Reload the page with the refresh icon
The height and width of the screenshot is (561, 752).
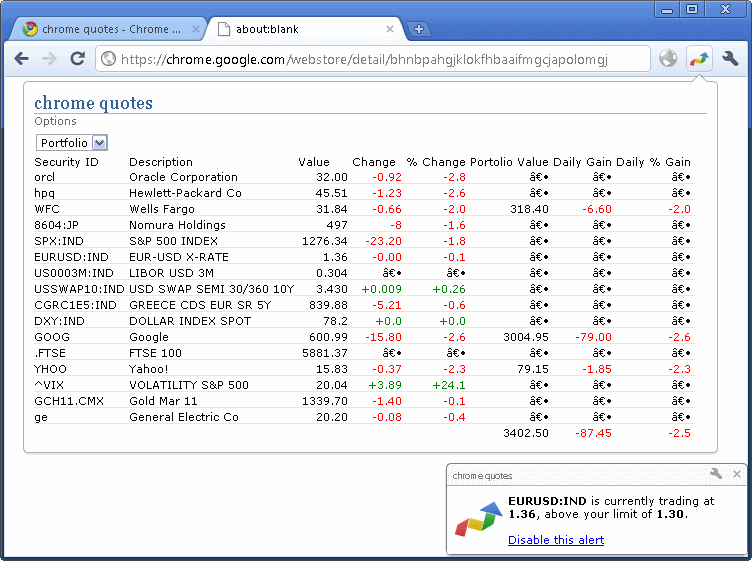[78, 58]
